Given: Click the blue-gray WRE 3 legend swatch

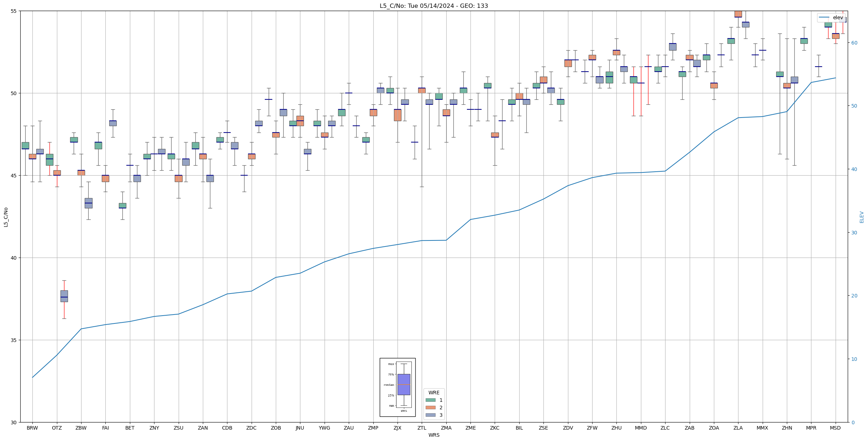Looking at the screenshot, I should (x=430, y=415).
